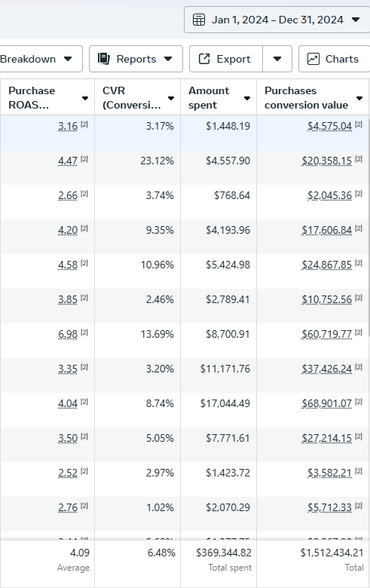Open the Purchases conversion value column arrow
The height and width of the screenshot is (588, 370).
coord(359,98)
